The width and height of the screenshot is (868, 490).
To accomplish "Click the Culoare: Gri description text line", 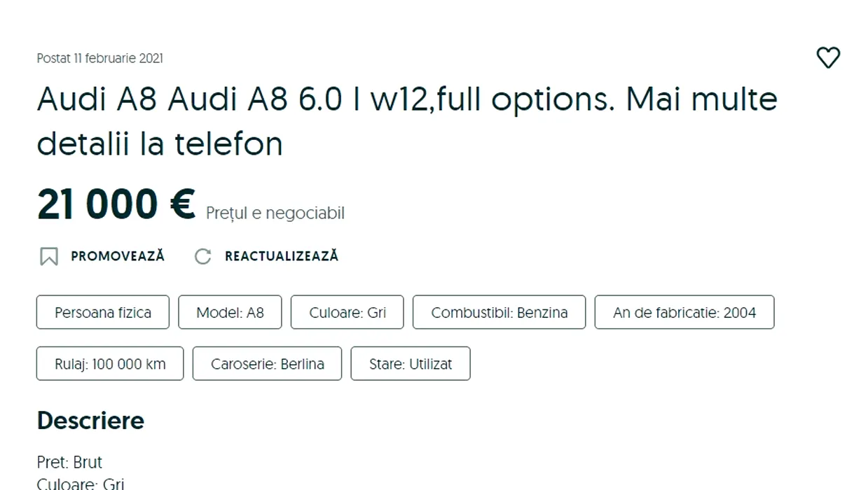I will [x=81, y=483].
